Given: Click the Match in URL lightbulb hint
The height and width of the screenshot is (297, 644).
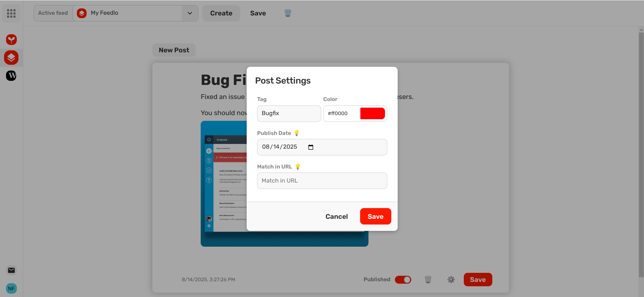Looking at the screenshot, I should (x=298, y=166).
